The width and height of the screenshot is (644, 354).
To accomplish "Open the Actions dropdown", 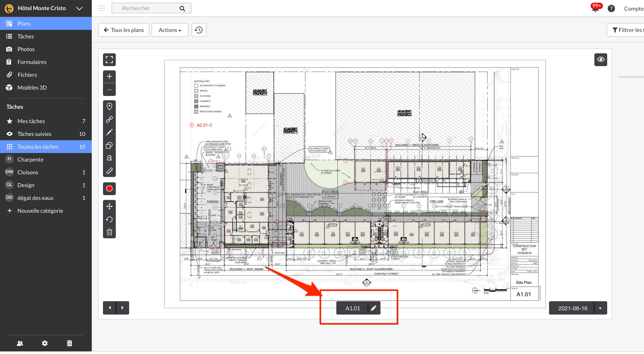I will coord(170,30).
